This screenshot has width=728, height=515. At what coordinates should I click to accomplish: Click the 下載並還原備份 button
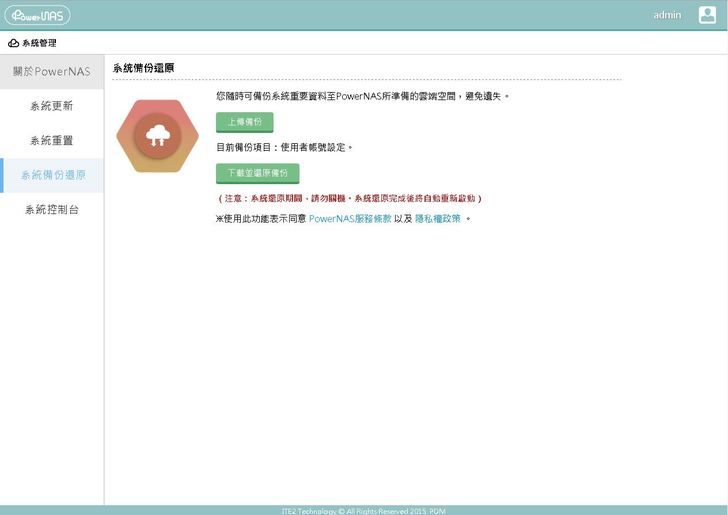[257, 173]
